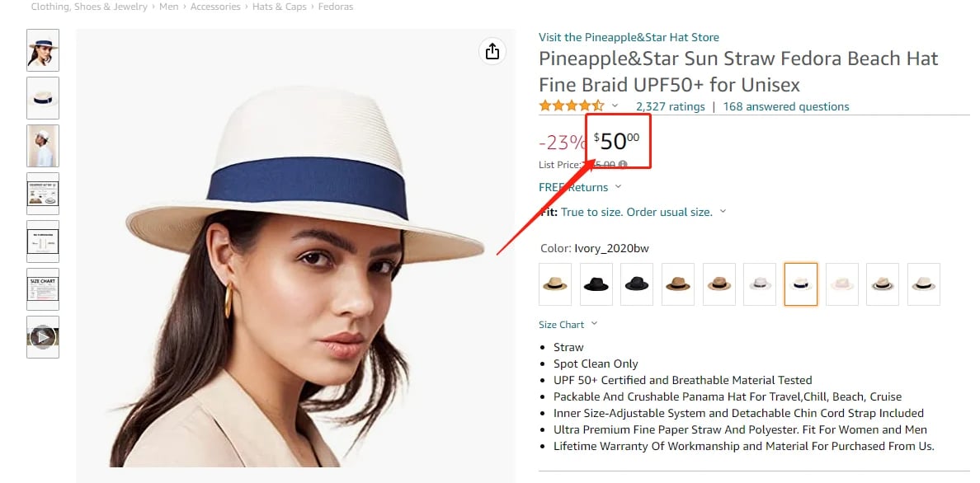Play the product video thumbnail
Viewport: 980px width, 483px height.
(x=43, y=336)
